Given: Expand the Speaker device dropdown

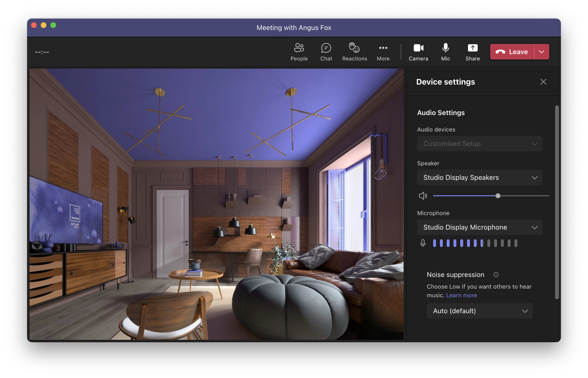Looking at the screenshot, I should coord(479,177).
